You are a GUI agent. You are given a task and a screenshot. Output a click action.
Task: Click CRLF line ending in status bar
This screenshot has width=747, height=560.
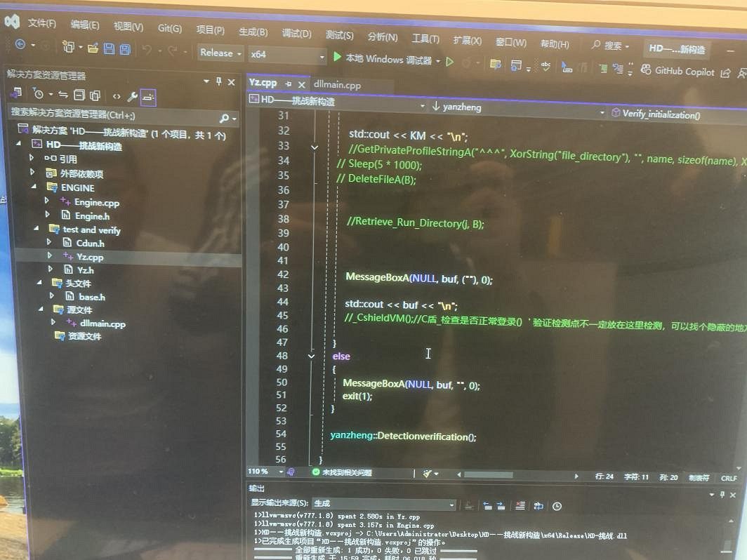tap(729, 478)
